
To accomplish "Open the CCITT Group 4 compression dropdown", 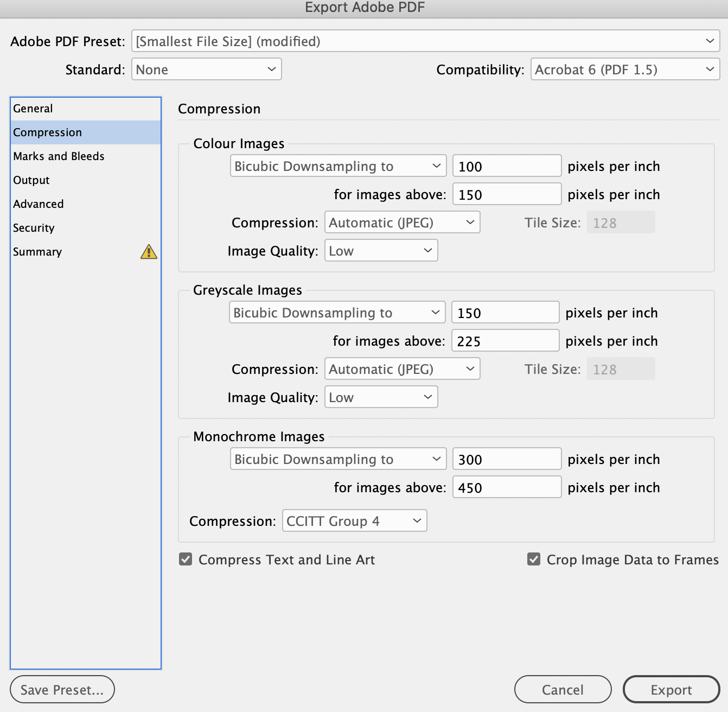I will [354, 520].
